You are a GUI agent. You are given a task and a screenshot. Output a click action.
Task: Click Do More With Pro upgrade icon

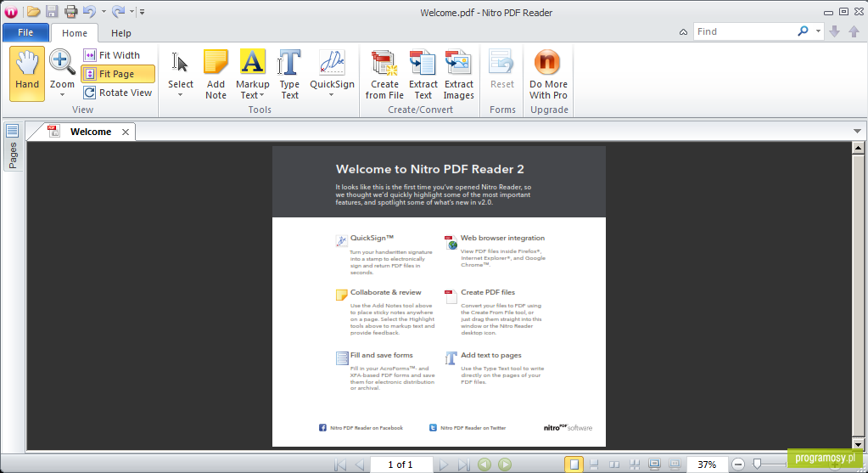547,62
